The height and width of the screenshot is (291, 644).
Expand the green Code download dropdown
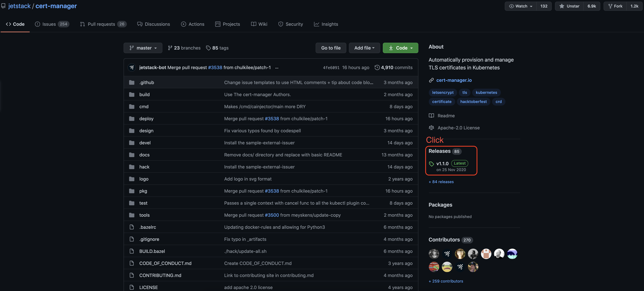(x=400, y=48)
